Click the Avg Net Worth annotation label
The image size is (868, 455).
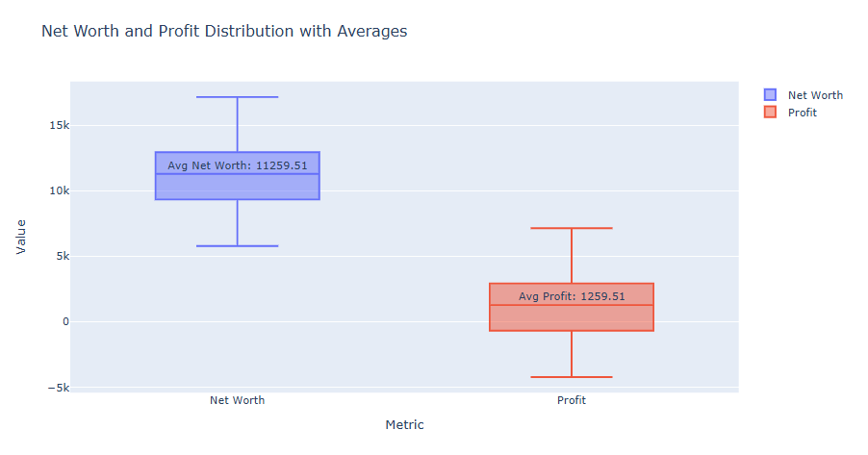coord(238,165)
